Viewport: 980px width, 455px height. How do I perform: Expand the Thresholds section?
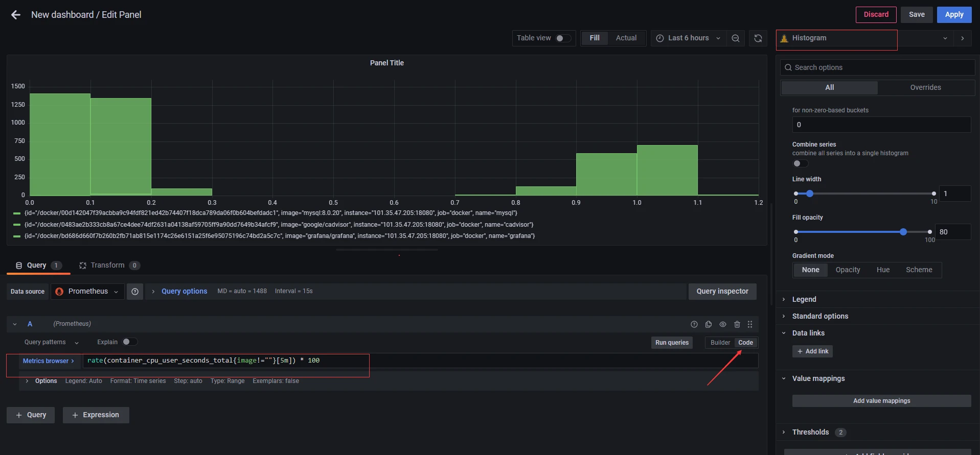point(810,432)
